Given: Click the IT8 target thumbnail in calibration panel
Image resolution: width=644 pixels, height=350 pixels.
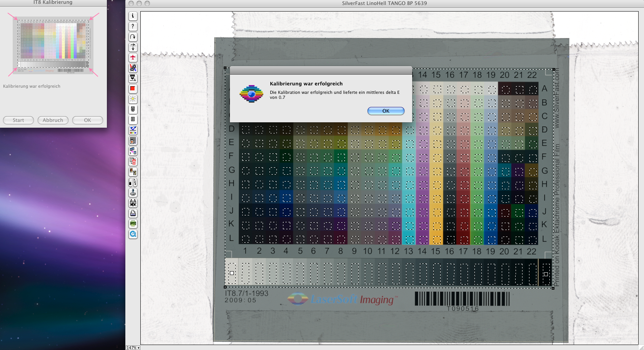Looking at the screenshot, I should pyautogui.click(x=53, y=45).
